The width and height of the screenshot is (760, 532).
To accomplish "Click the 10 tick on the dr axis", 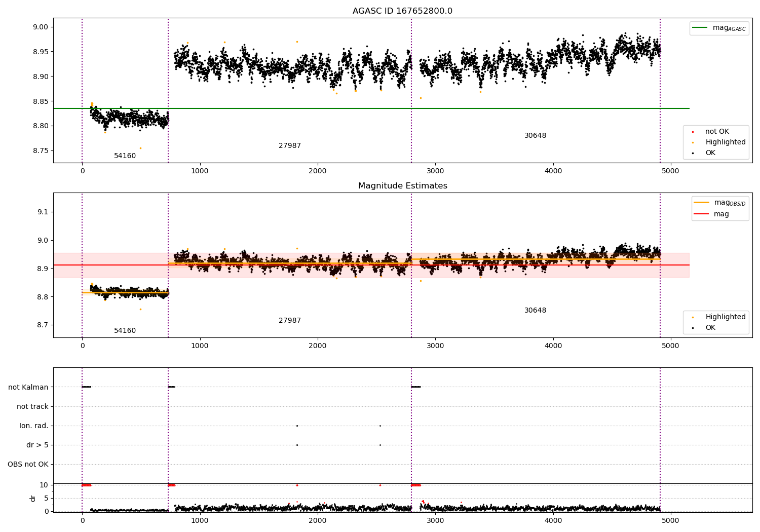I will coord(44,485).
